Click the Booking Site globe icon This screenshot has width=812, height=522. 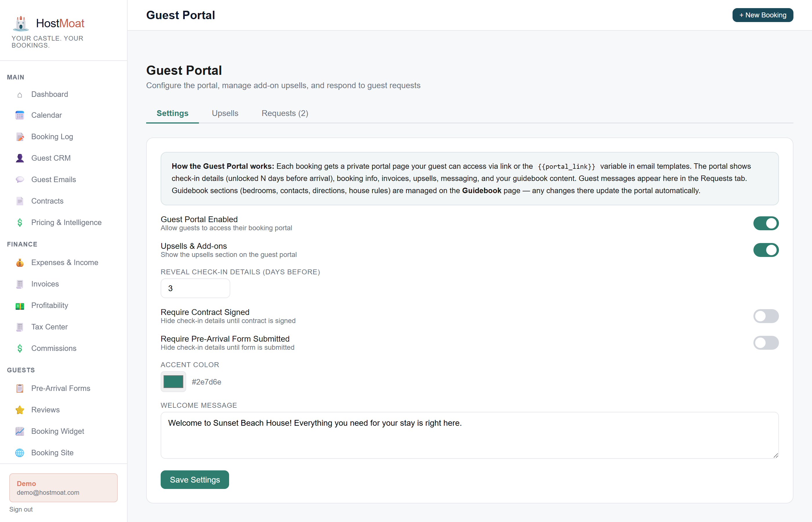(20, 453)
